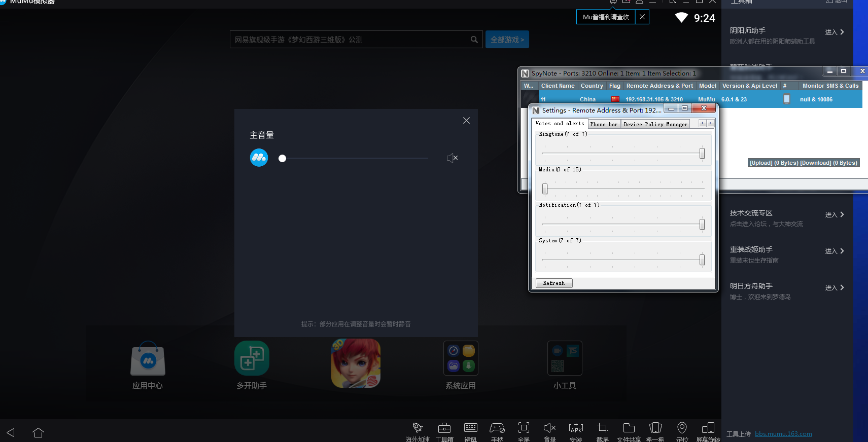Click the Upload/Download bytes status label
The image size is (868, 442).
804,163
